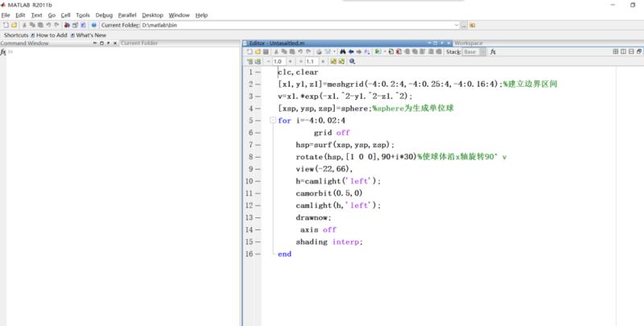Viewport: 644px width, 326px height.
Task: Open the Help menu
Action: tap(201, 15)
